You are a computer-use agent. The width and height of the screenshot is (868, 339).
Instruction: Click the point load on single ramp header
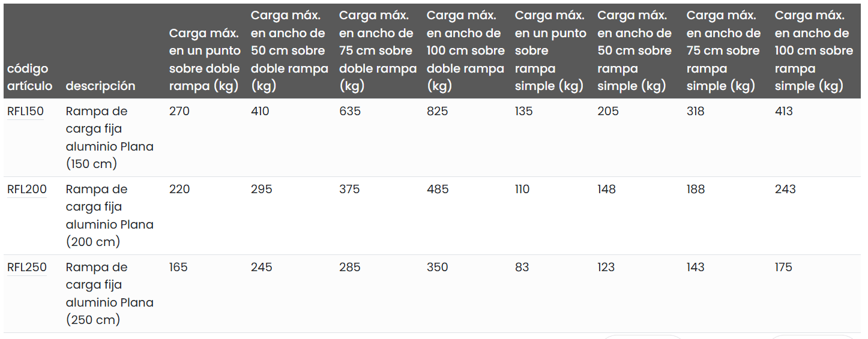pos(550,51)
